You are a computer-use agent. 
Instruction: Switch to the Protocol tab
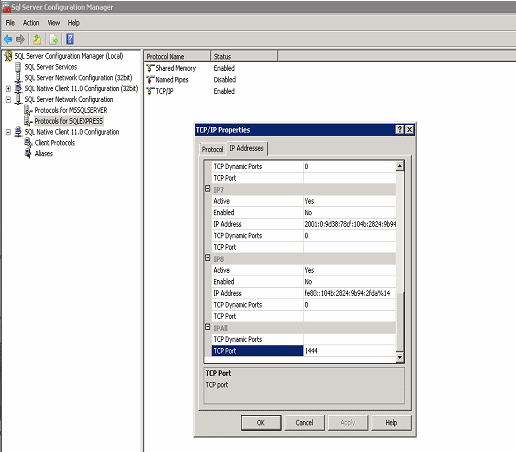[212, 149]
